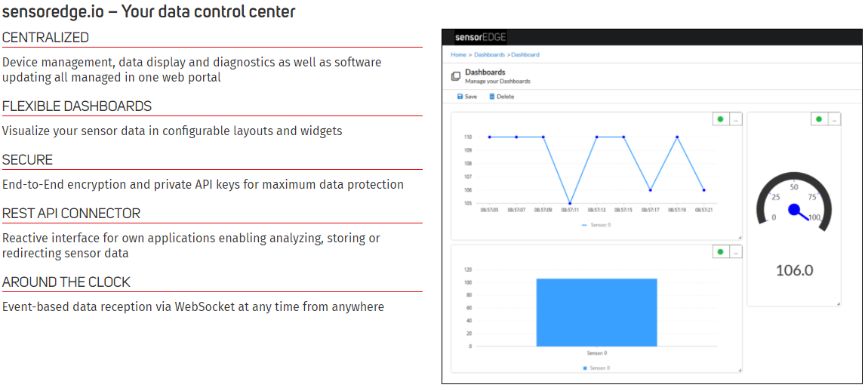The width and height of the screenshot is (868, 391).
Task: Click the gauge tick label 50
Action: coord(794,187)
